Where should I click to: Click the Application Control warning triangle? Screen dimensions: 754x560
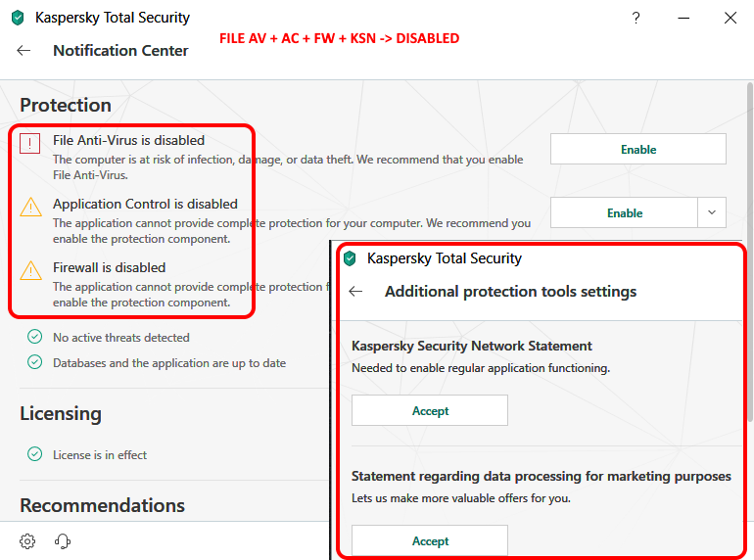pyautogui.click(x=31, y=207)
